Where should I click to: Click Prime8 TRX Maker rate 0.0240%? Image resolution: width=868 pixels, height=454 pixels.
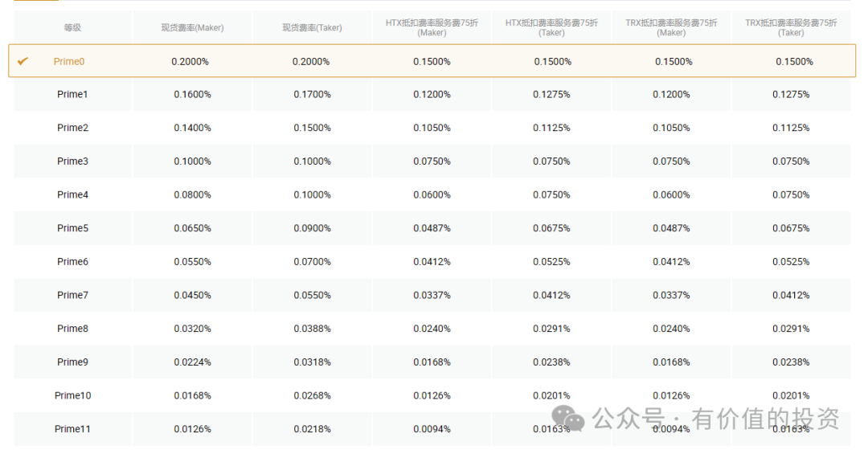point(671,329)
